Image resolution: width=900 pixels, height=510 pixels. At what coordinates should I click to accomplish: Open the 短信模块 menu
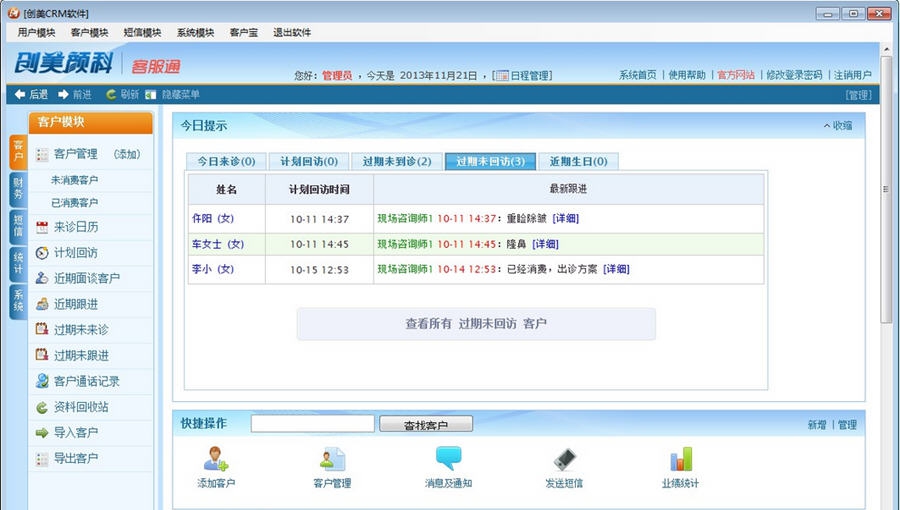[142, 33]
